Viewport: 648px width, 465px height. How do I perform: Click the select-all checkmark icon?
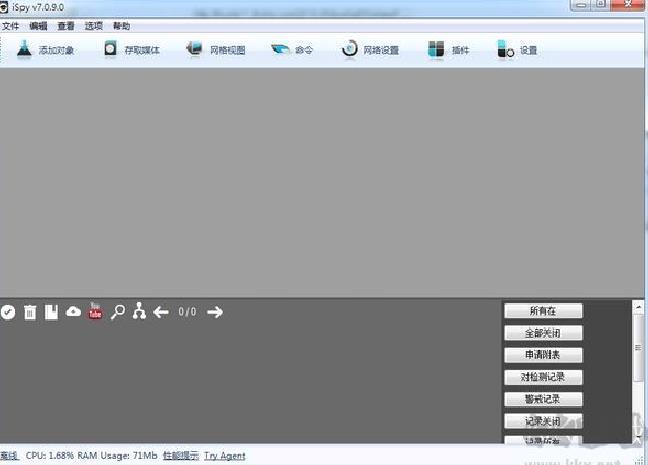coord(8,312)
